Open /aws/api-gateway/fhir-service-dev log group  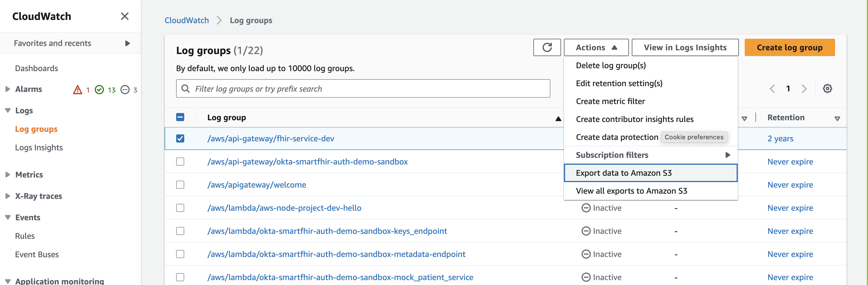click(x=271, y=139)
